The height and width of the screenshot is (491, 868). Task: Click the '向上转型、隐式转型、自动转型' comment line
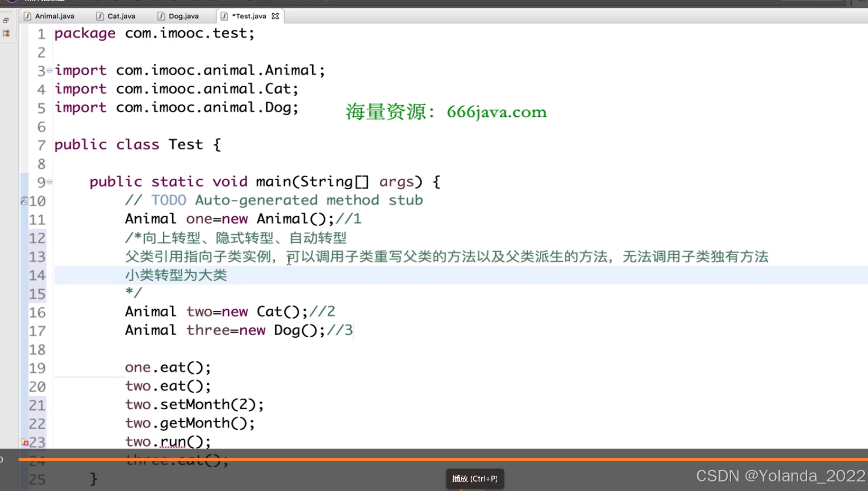click(x=236, y=238)
